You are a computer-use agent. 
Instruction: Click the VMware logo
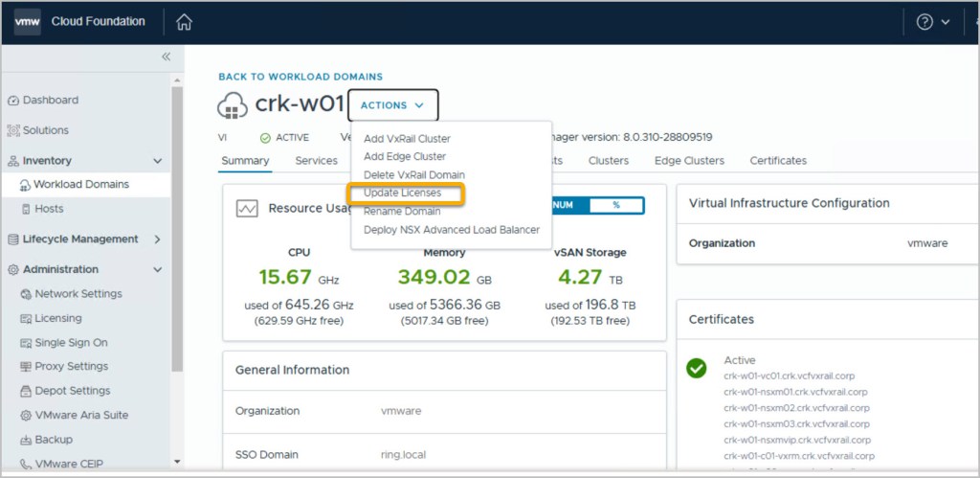click(x=27, y=22)
